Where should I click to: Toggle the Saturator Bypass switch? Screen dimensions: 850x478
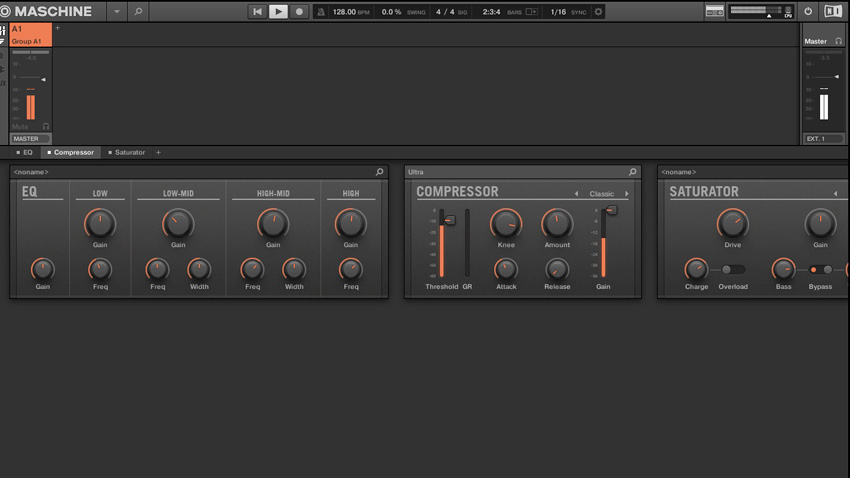(x=820, y=269)
